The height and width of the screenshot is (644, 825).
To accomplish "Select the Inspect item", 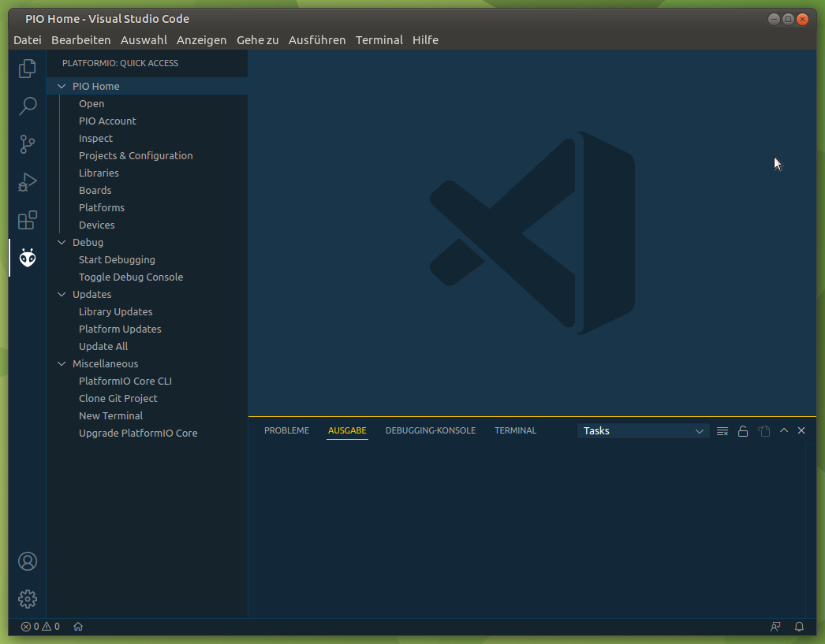I will [x=95, y=138].
